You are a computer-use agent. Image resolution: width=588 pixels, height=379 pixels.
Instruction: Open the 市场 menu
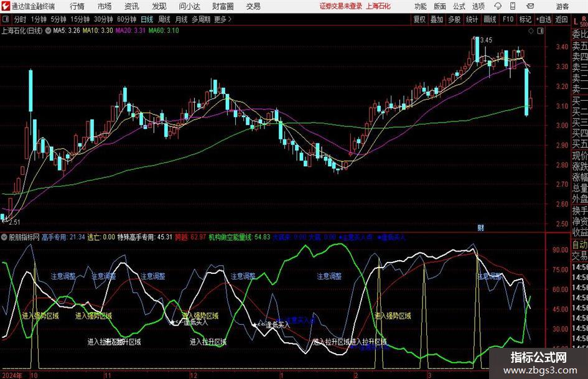[105, 6]
